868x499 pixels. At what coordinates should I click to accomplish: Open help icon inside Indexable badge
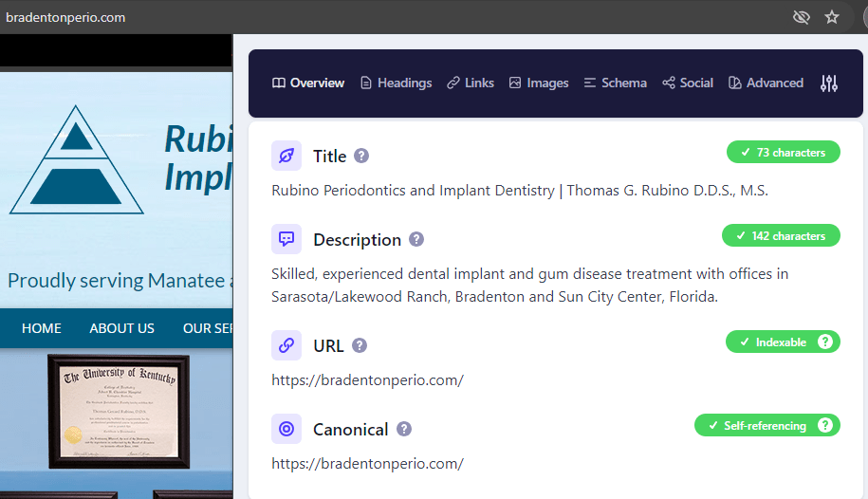[x=824, y=342]
